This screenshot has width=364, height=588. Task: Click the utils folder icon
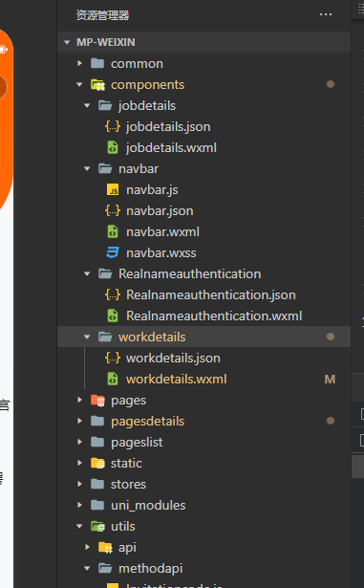point(97,526)
